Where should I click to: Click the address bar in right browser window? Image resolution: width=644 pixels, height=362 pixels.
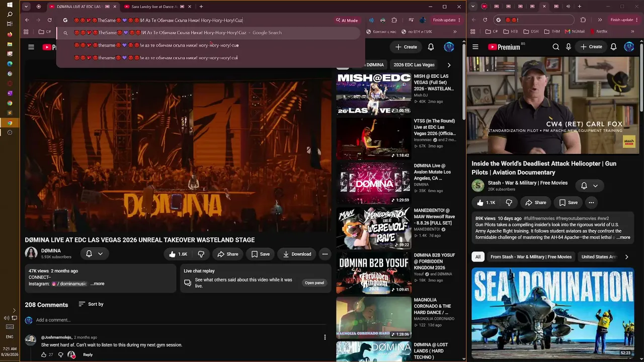[533, 20]
